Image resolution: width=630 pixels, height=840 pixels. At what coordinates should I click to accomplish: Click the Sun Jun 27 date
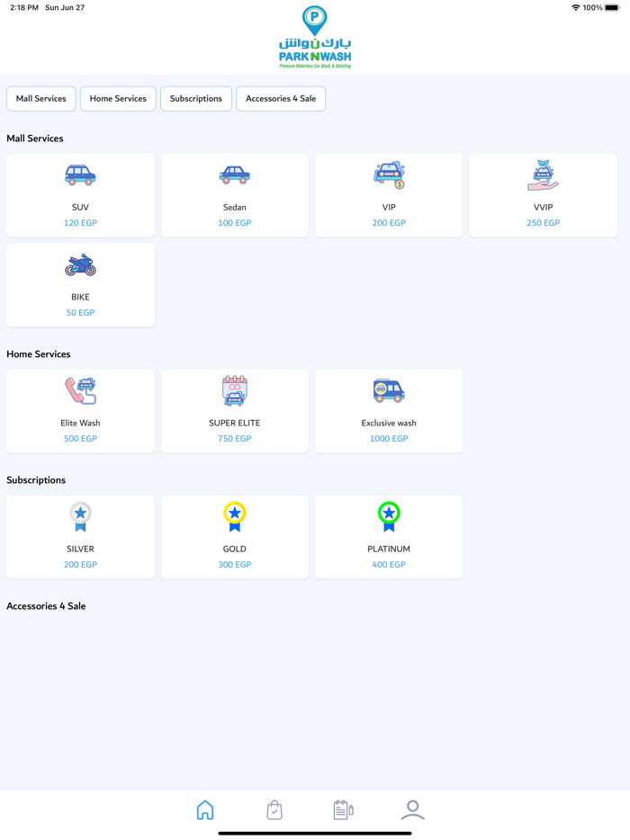pyautogui.click(x=65, y=7)
